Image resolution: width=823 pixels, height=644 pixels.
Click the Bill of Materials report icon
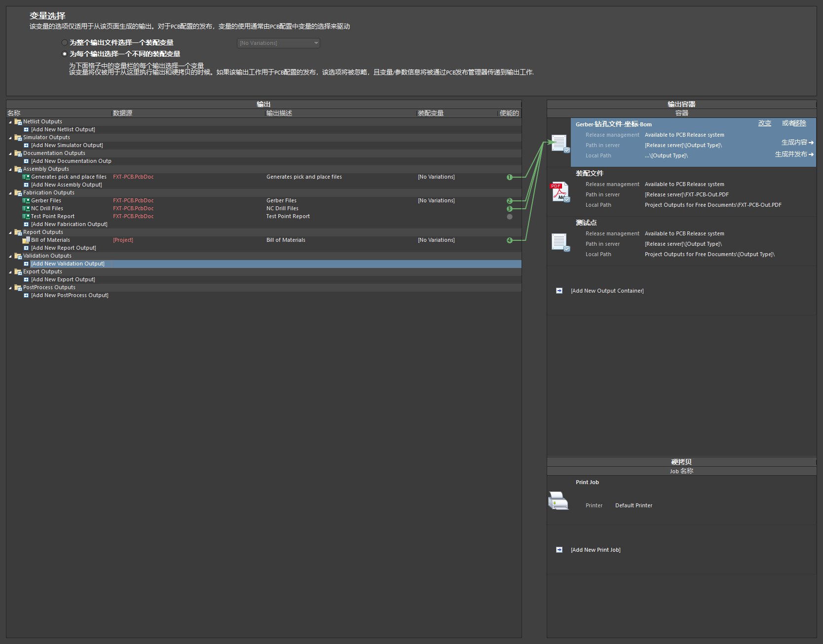(26, 240)
